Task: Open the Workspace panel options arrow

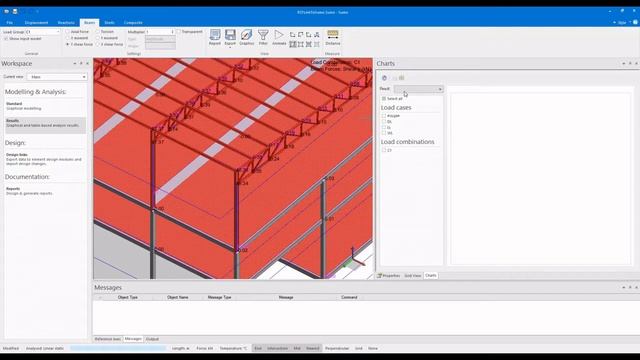Action: (75, 64)
